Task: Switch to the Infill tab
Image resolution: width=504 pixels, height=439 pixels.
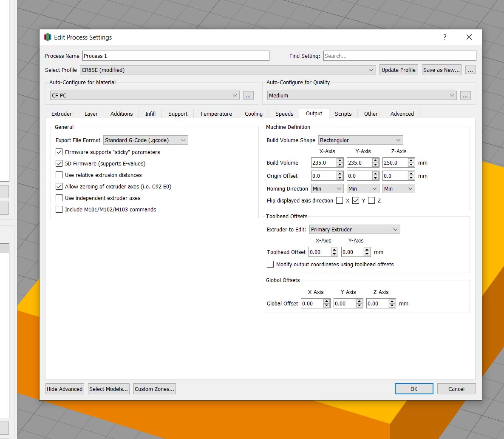Action: 150,114
